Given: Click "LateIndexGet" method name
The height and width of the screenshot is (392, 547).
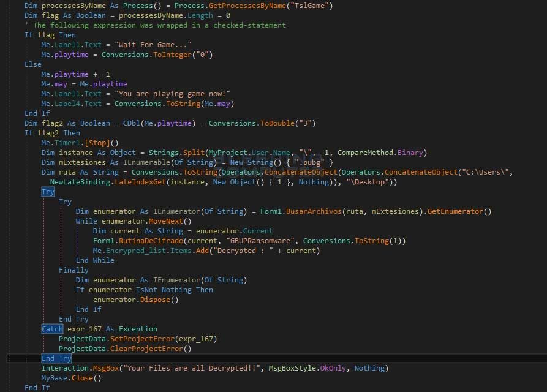Looking at the screenshot, I should (x=140, y=182).
